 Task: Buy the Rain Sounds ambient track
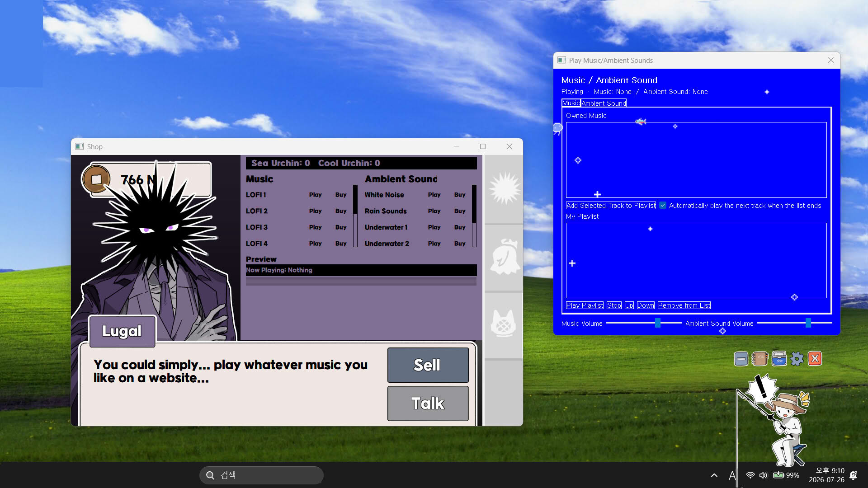[x=460, y=211]
